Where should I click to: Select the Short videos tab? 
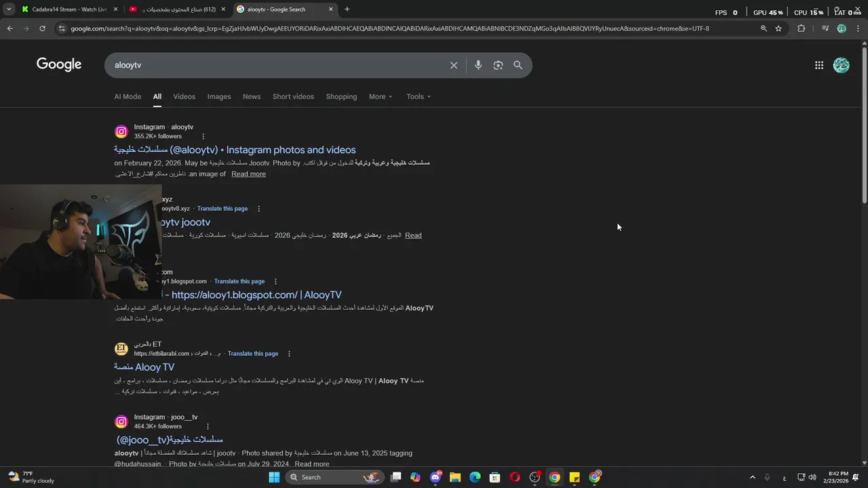[x=293, y=96]
